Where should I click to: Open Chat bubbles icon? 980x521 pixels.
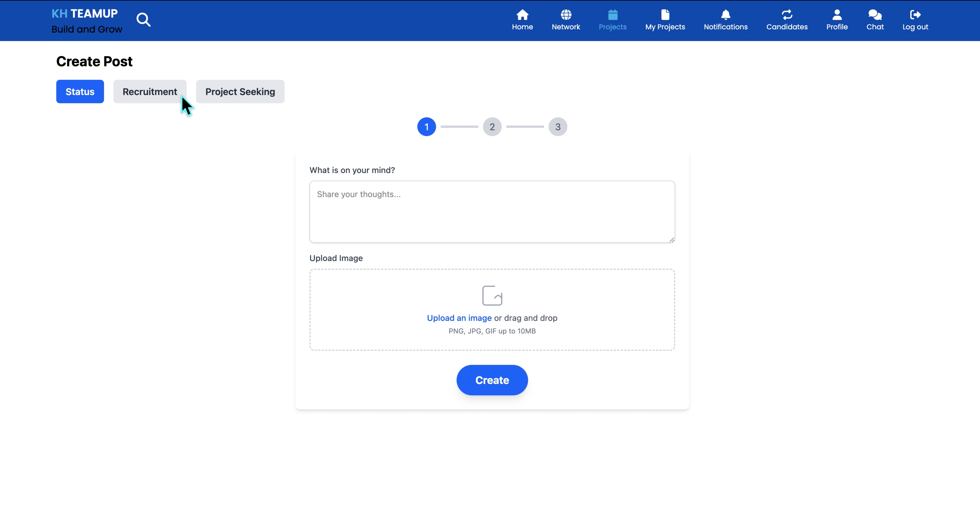tap(875, 15)
